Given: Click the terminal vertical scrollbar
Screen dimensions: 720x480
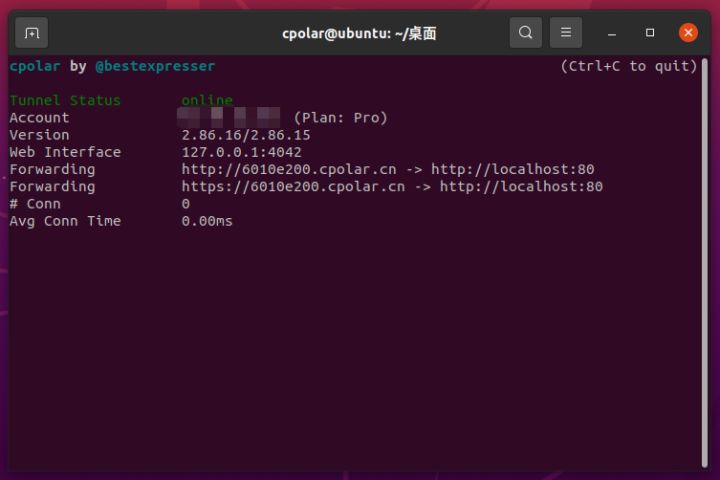Looking at the screenshot, I should click(x=705, y=263).
